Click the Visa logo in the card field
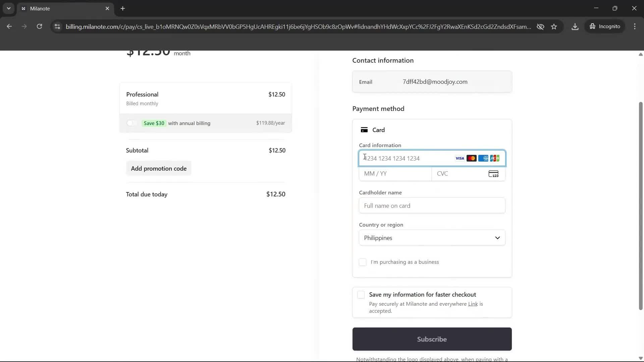Image resolution: width=644 pixels, height=362 pixels. tap(460, 158)
